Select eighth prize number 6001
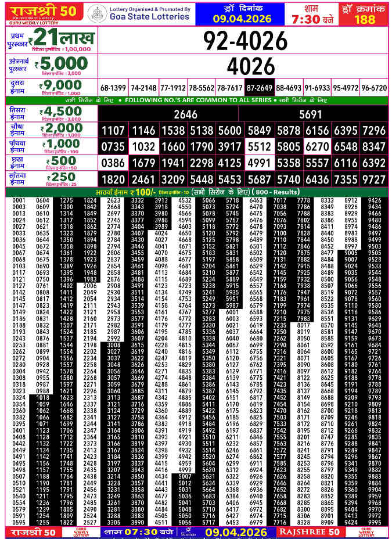The height and width of the screenshot is (539, 392). [232, 312]
